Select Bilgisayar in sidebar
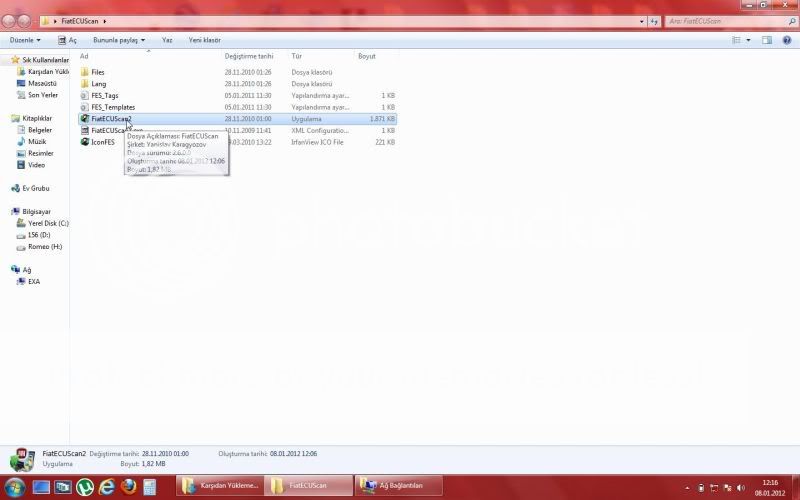Screen dimensions: 800x500 pyautogui.click(x=31, y=211)
